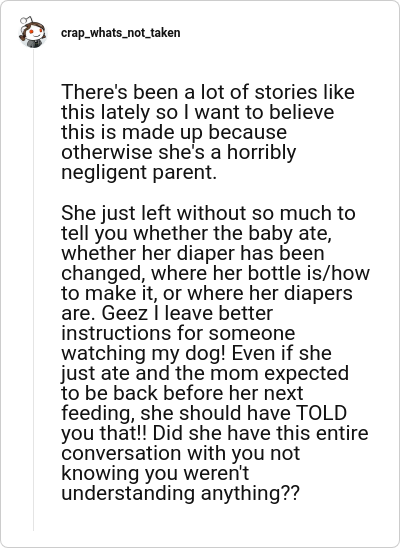400x548 pixels.
Task: Collapse comment using vertical thread line
Action: point(34,290)
